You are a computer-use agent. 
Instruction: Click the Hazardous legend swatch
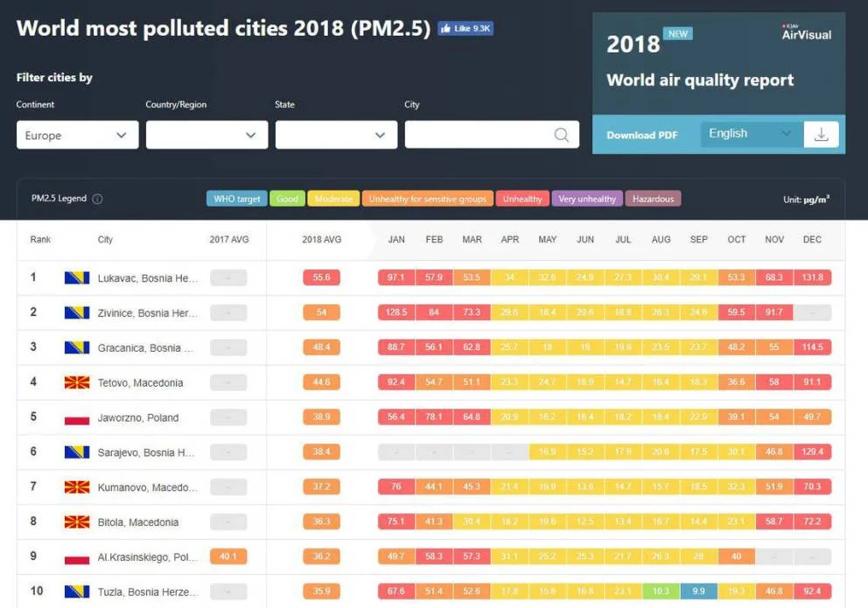pyautogui.click(x=654, y=199)
